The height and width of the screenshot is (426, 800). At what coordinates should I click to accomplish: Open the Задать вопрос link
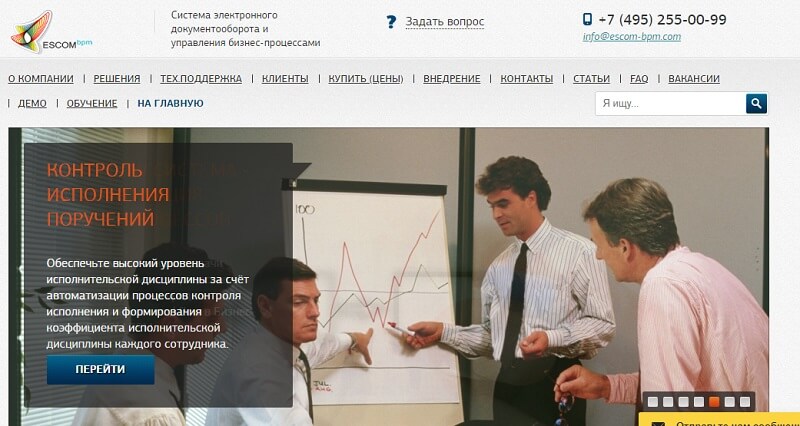point(444,22)
